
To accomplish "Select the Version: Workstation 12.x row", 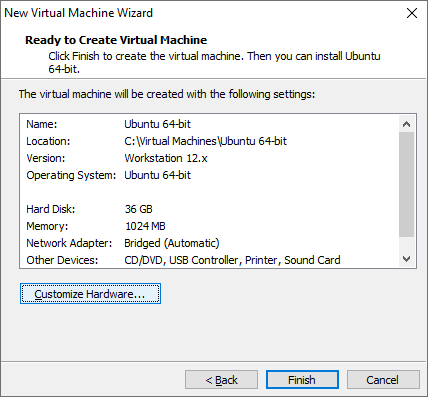I will click(x=209, y=158).
